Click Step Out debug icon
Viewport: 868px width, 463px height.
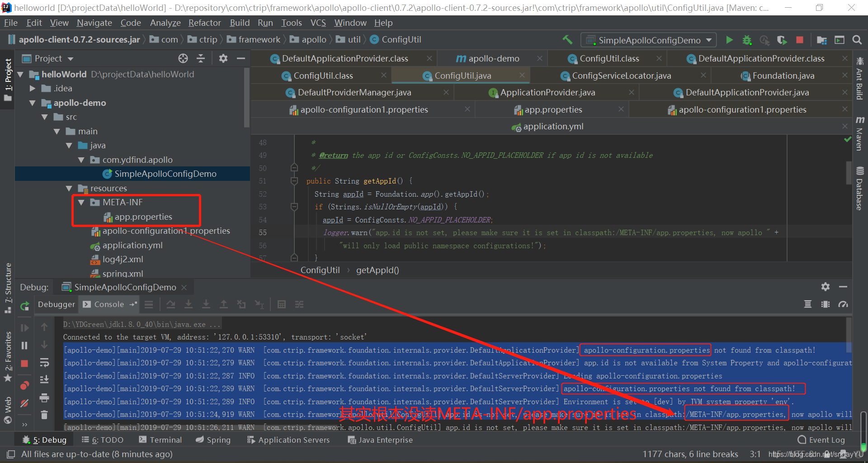point(224,304)
